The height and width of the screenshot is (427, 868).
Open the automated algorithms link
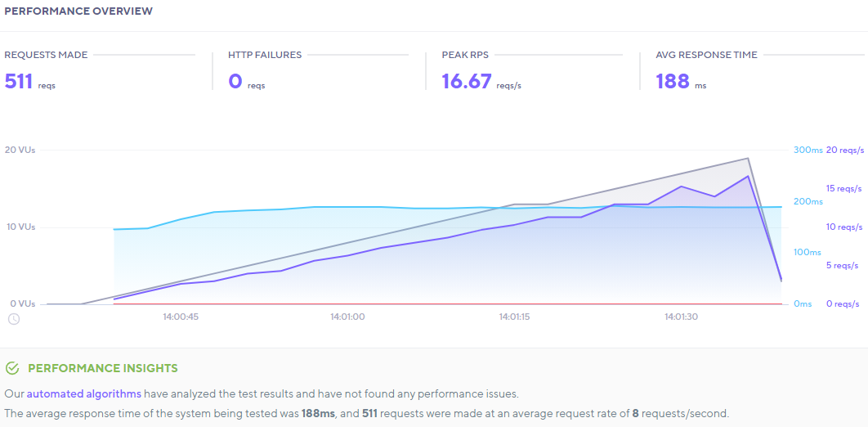pos(83,393)
